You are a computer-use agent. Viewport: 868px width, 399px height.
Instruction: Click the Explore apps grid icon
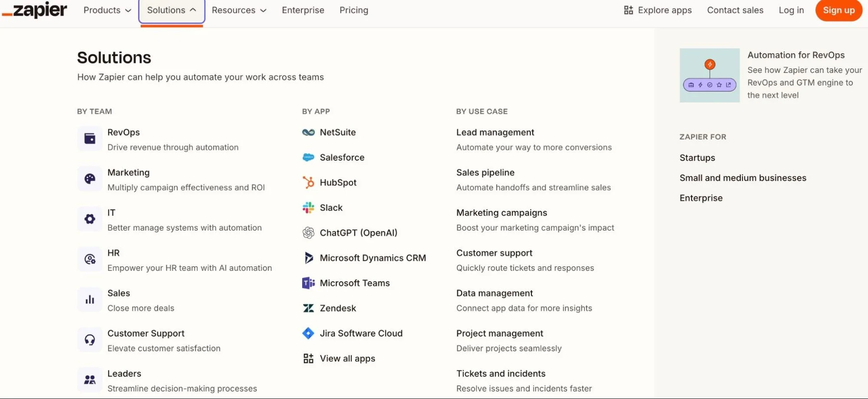[628, 10]
